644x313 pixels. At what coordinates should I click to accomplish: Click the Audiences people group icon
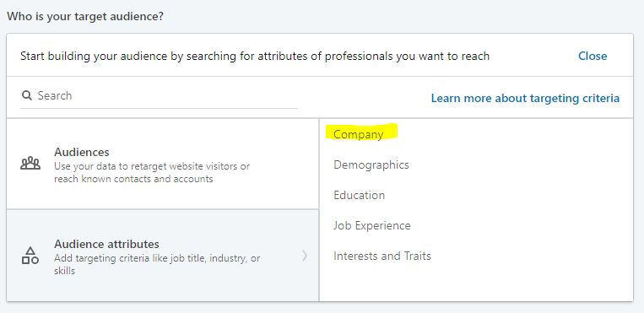point(30,164)
